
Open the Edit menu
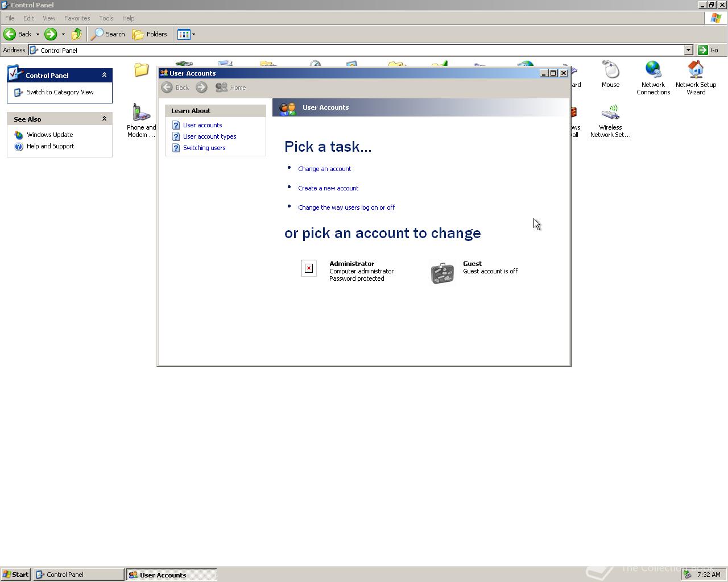(x=28, y=18)
